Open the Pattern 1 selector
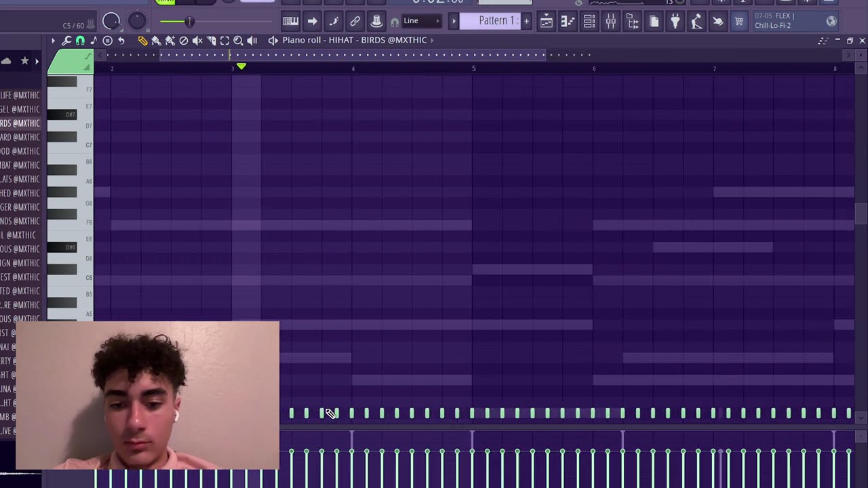The height and width of the screenshot is (488, 868). 490,21
